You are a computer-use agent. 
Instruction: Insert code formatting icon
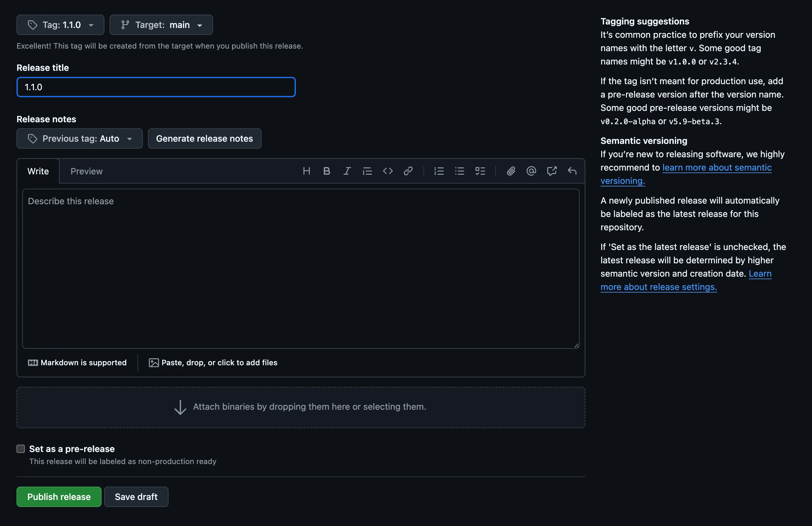(x=388, y=171)
